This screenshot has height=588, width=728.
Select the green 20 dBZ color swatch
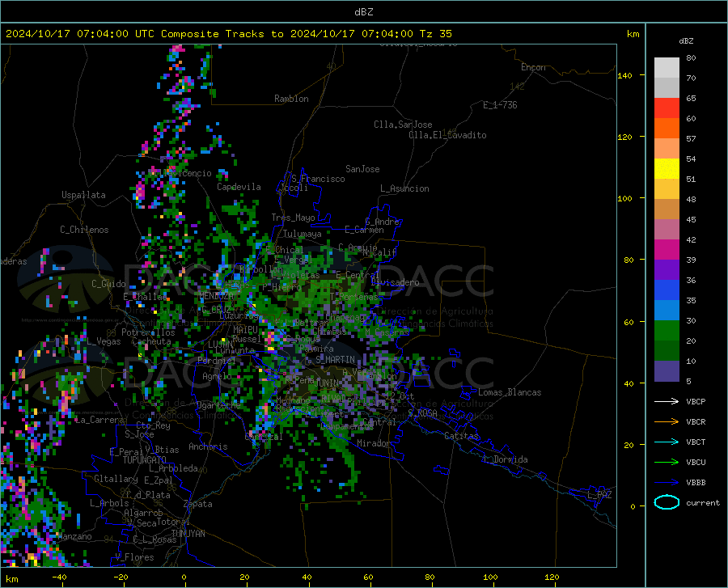[667, 331]
